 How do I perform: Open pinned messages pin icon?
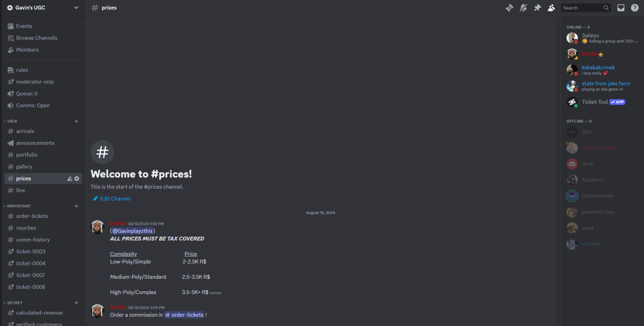click(x=538, y=8)
